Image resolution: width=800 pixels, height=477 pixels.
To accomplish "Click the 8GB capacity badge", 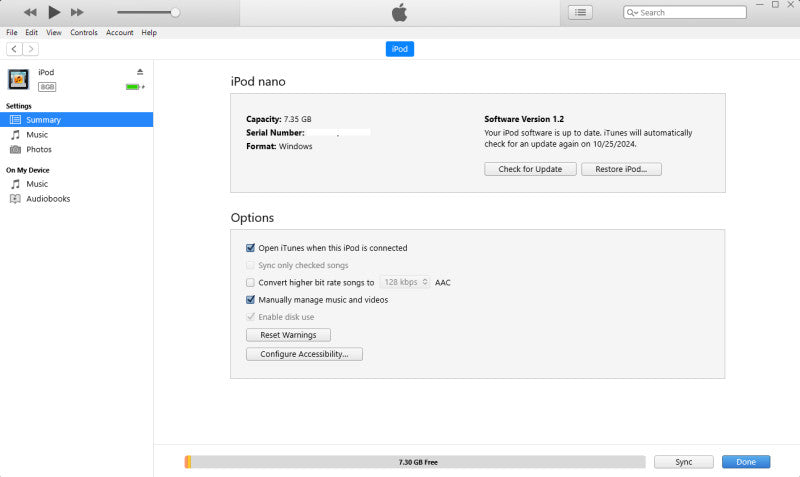I will 47,87.
